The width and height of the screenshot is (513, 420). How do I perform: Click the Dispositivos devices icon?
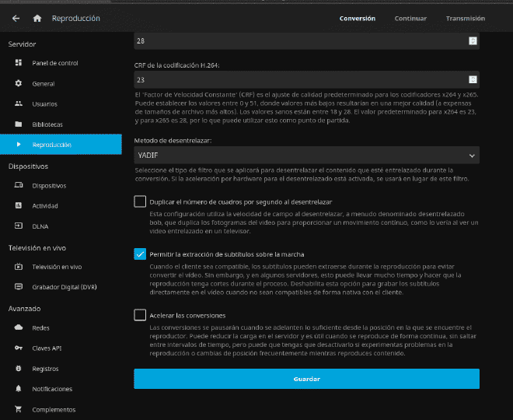pyautogui.click(x=19, y=185)
